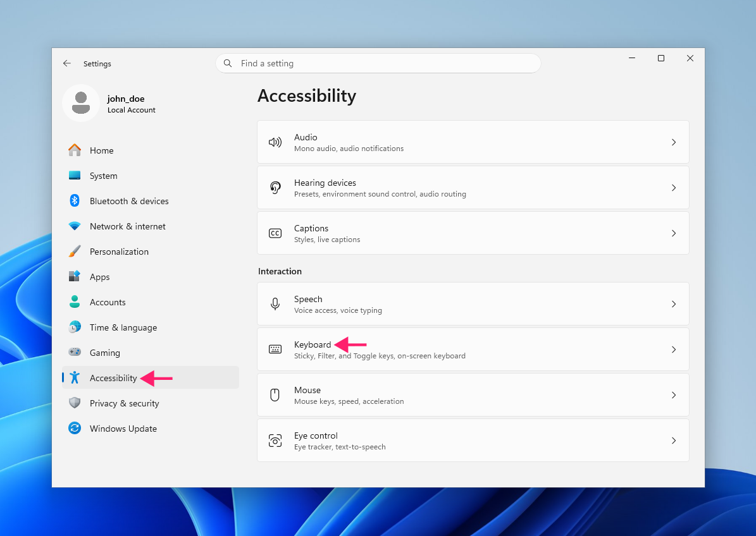Open Privacy & security section

coord(150,403)
